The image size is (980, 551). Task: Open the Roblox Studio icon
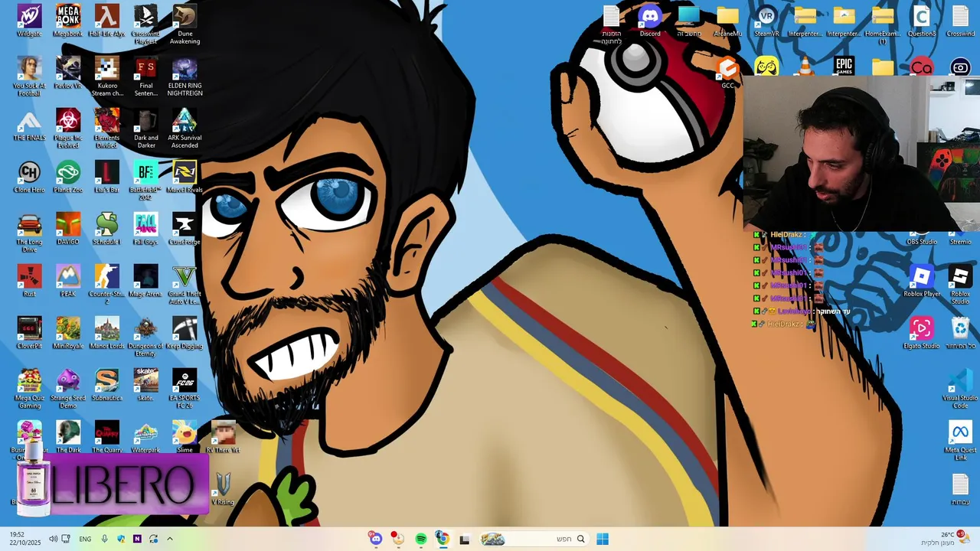coord(960,285)
